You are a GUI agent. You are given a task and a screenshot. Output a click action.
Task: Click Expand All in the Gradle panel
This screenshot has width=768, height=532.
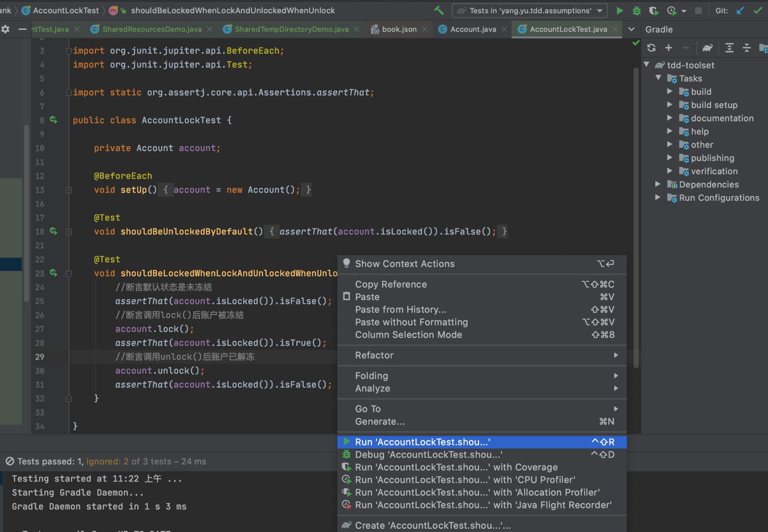coord(729,48)
